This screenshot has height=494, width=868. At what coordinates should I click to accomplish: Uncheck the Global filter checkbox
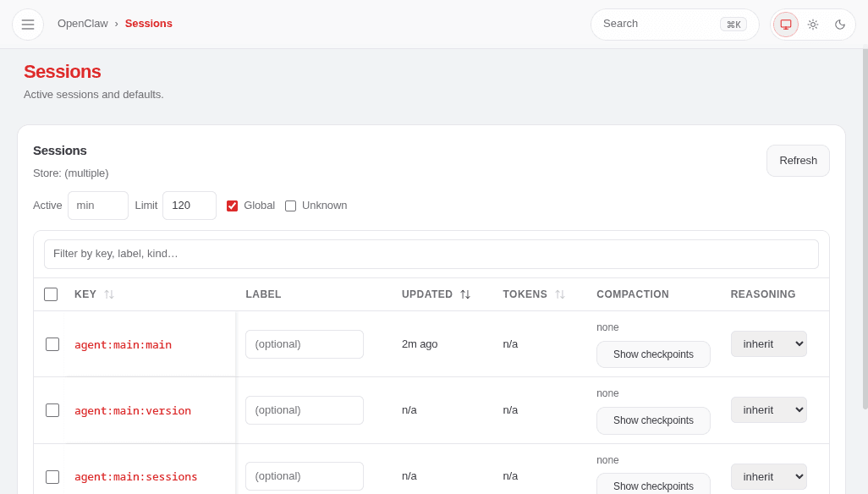(232, 206)
